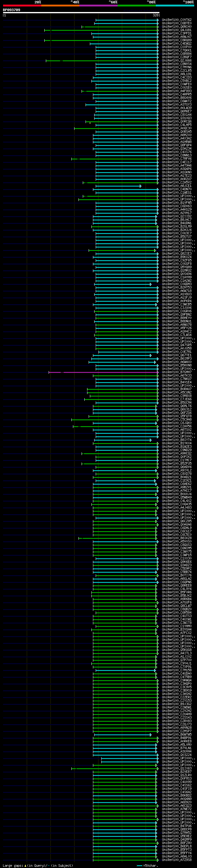This screenshot has height=868, width=197.
Task: Open hit UniRef100_C4SS62
Action: 177,785
